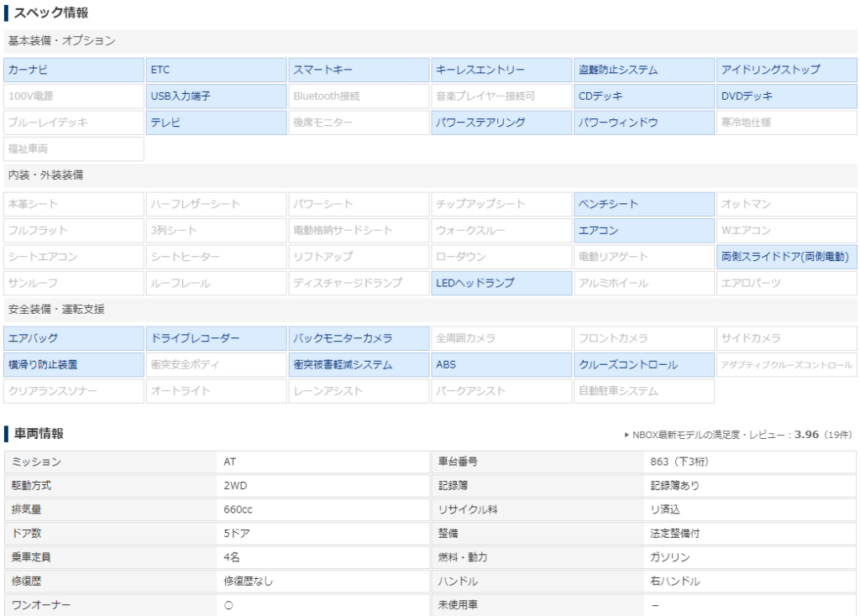Select the ベンチシート interior cell
The height and width of the screenshot is (616, 860).
(x=643, y=204)
